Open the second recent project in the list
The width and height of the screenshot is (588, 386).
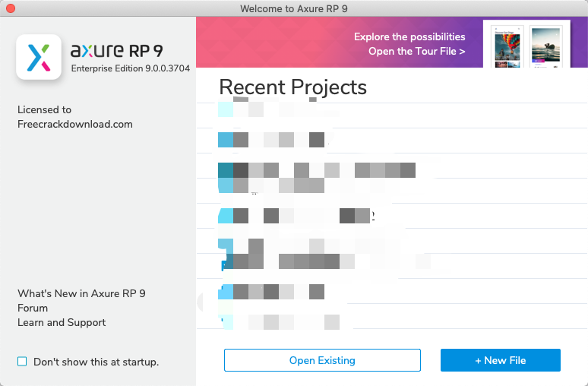click(289, 140)
